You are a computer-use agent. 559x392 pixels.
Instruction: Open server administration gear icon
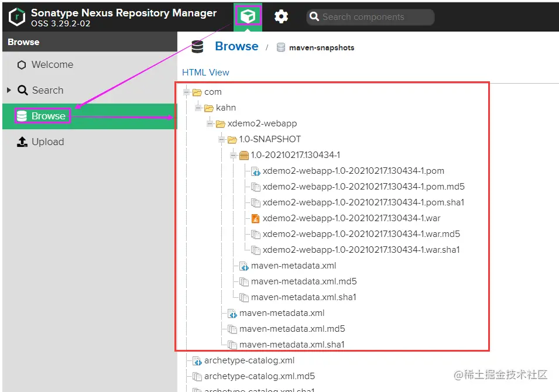coord(281,16)
